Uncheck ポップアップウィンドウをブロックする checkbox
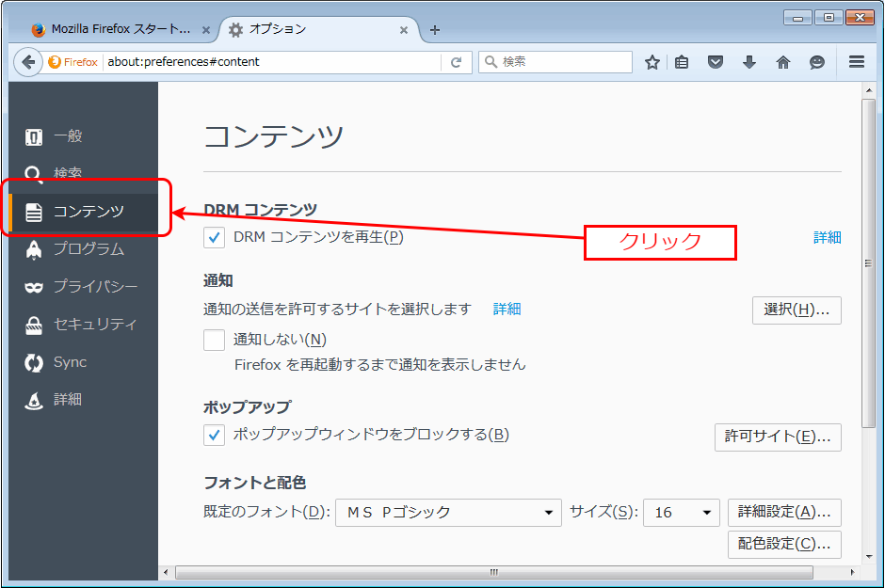The image size is (885, 588). tap(214, 436)
